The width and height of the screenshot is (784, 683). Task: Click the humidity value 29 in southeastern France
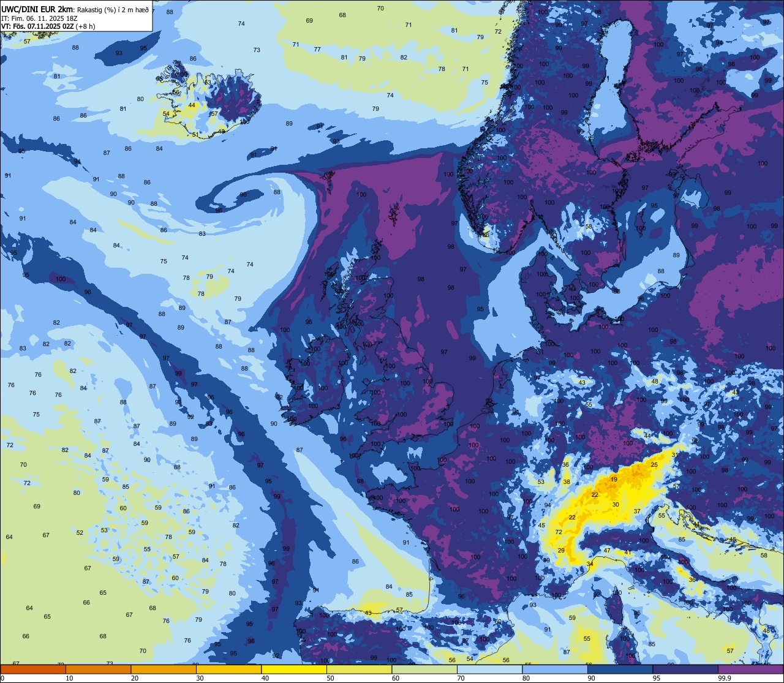pos(561,551)
